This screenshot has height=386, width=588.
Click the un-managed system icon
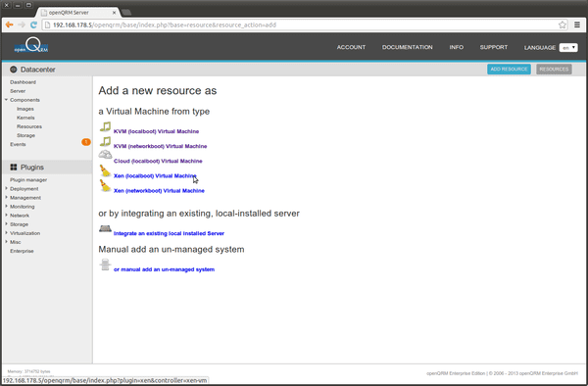105,265
